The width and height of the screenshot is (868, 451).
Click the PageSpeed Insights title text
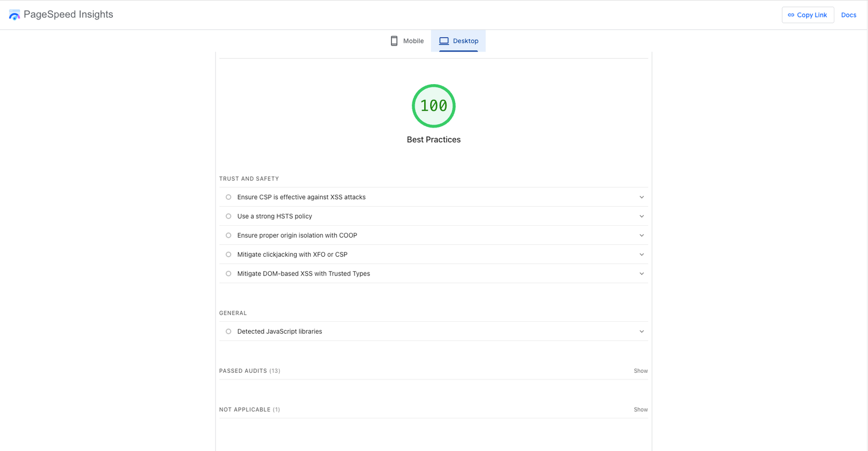[68, 15]
